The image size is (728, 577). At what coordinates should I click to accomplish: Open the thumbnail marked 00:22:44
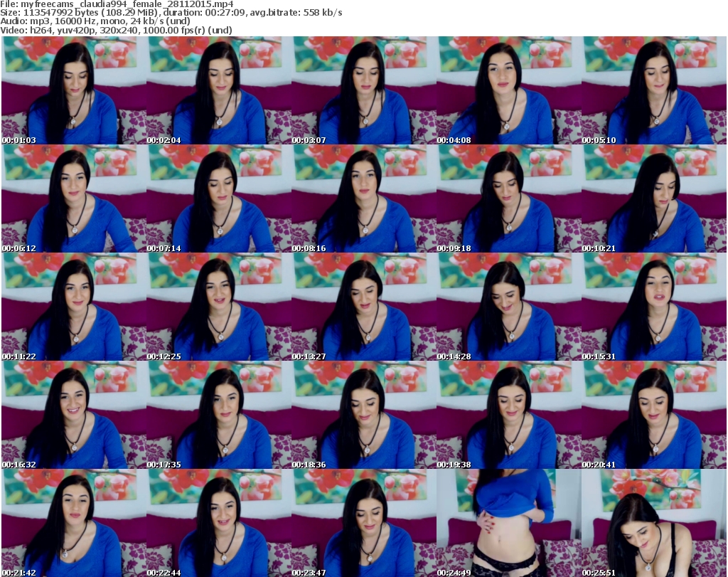(219, 523)
